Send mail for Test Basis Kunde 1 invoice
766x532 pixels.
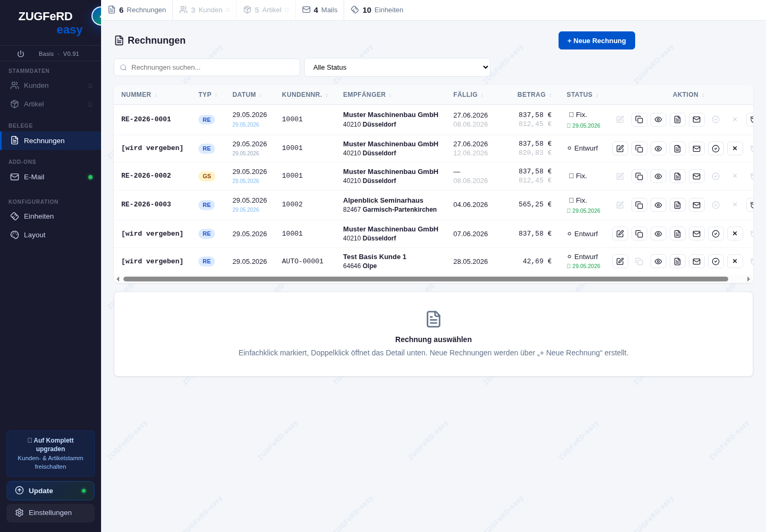pos(697,261)
